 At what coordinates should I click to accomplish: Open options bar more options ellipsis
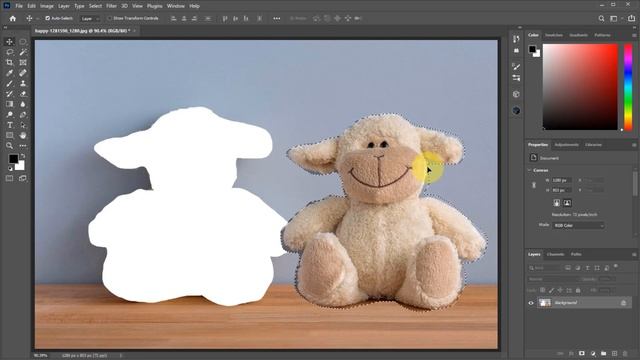[x=277, y=18]
